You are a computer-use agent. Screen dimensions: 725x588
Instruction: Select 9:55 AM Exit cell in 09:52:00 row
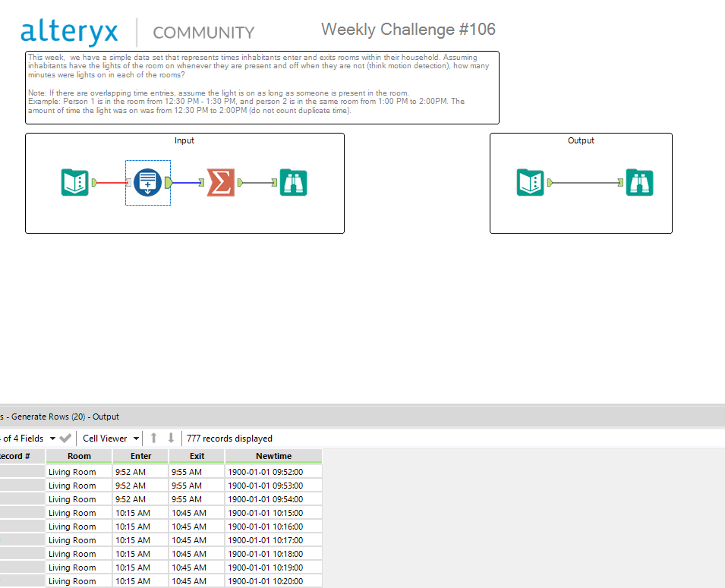pos(197,472)
